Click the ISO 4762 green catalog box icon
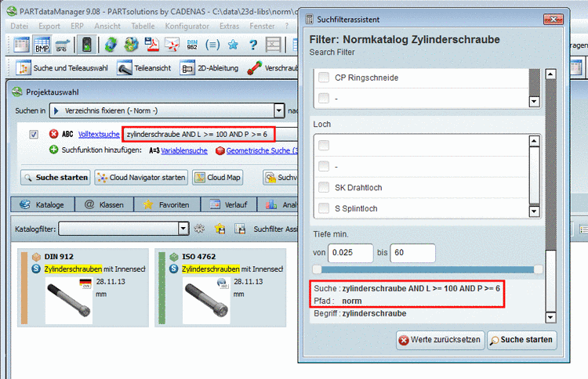Image resolution: width=588 pixels, height=379 pixels. (173, 257)
